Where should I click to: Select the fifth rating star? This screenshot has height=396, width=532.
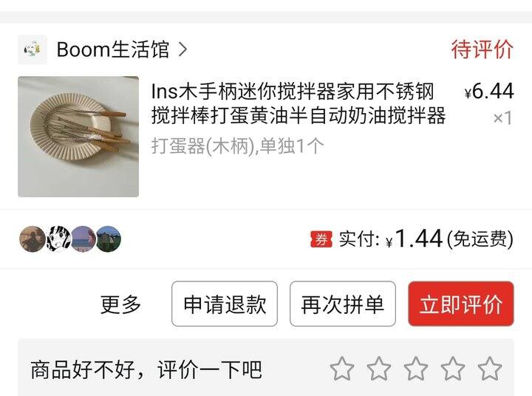[489, 368]
